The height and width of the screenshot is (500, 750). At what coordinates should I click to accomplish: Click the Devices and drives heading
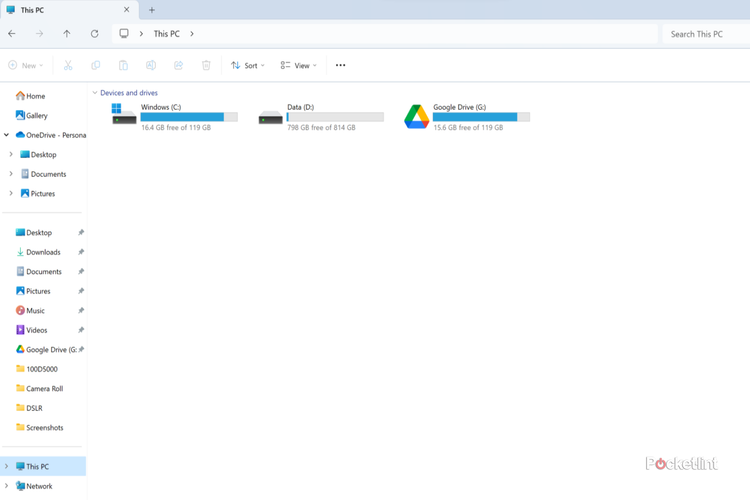coord(129,93)
